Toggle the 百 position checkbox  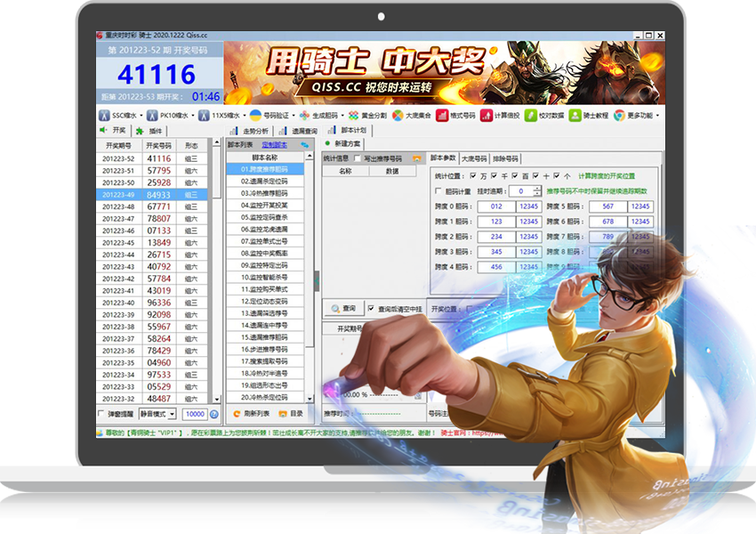tap(514, 175)
